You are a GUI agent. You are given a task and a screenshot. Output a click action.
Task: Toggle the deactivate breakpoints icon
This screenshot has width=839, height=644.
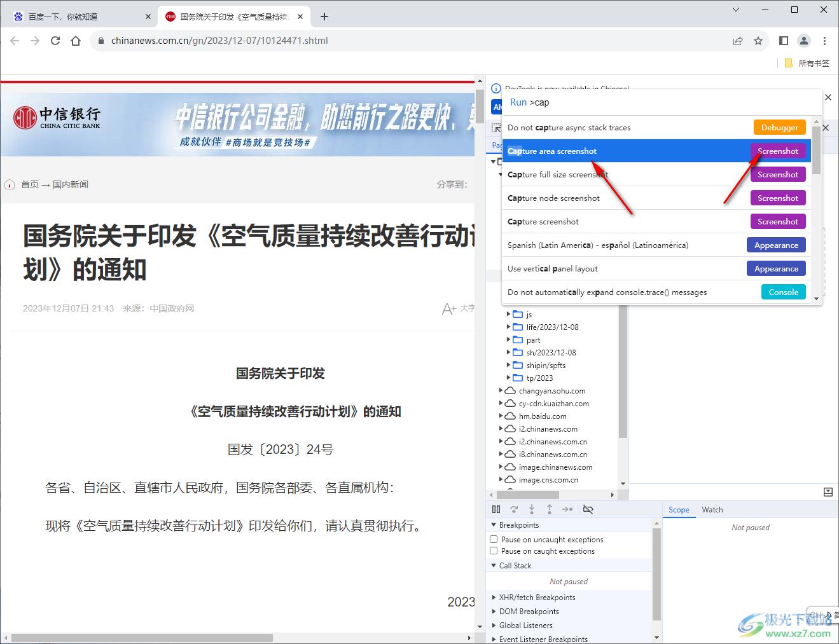(588, 509)
